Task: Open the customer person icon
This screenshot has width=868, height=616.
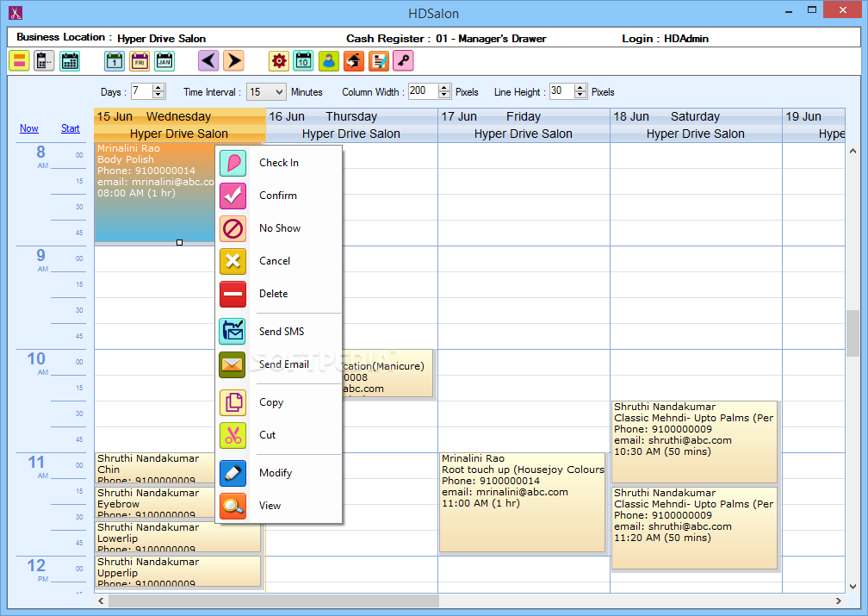Action: click(x=329, y=61)
